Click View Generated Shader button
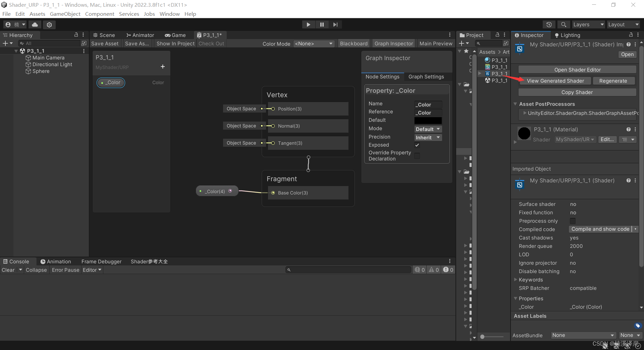 555,81
